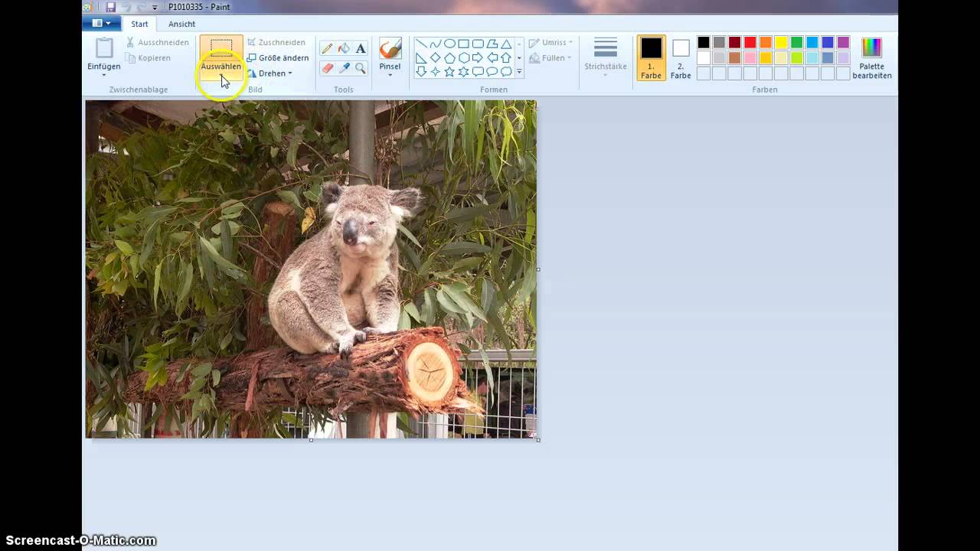This screenshot has height=551, width=980.
Task: Click the rectangular selection button above Auswählen
Action: (x=221, y=48)
